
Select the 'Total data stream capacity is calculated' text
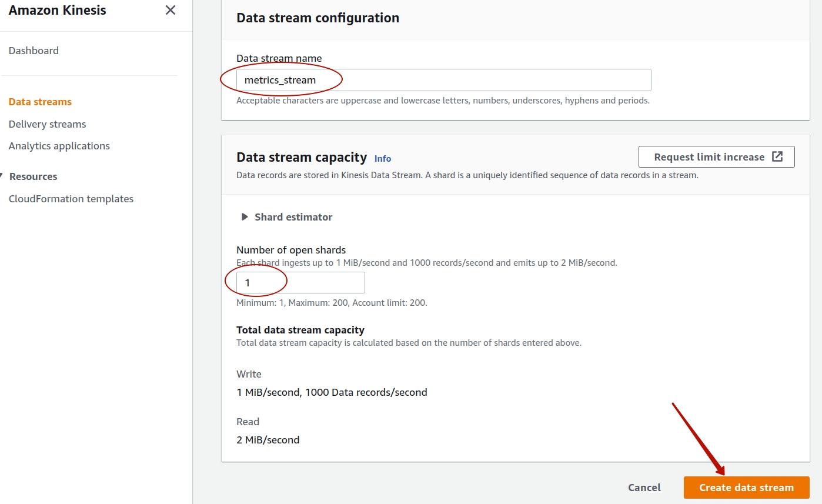tap(409, 343)
